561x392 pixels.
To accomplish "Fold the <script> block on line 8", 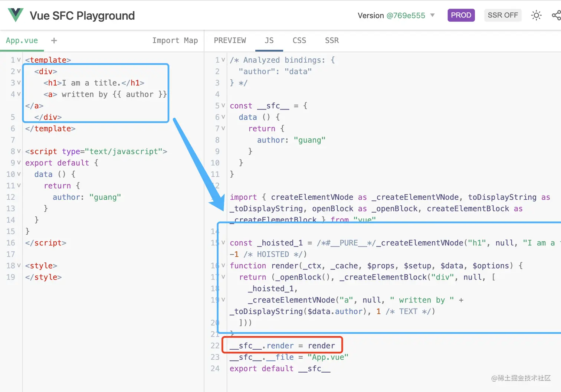I will pyautogui.click(x=19, y=151).
